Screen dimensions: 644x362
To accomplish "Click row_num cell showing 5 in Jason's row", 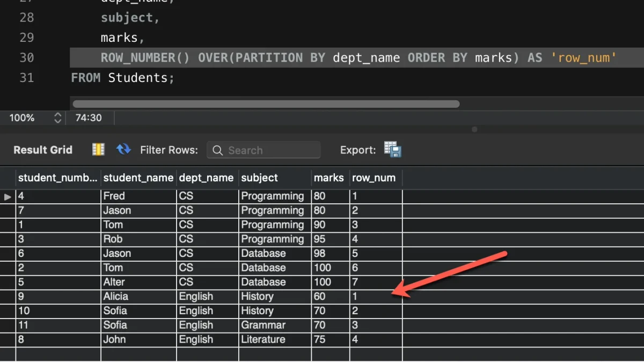I will [x=376, y=254].
